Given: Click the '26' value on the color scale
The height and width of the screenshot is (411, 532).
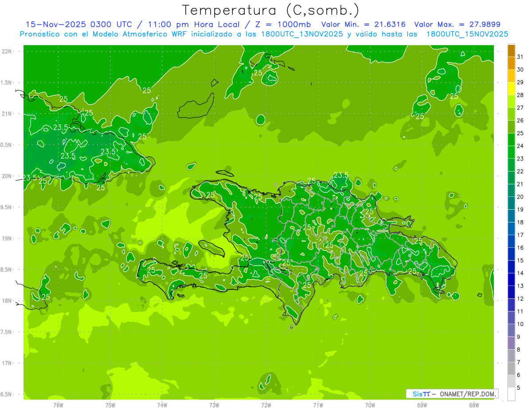Looking at the screenshot, I should (520, 120).
